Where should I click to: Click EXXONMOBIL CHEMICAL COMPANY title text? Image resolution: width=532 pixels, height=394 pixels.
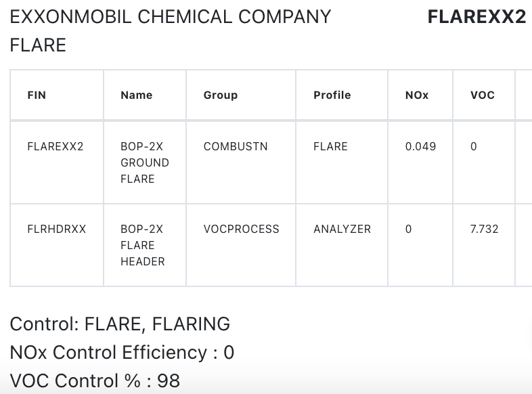(171, 17)
